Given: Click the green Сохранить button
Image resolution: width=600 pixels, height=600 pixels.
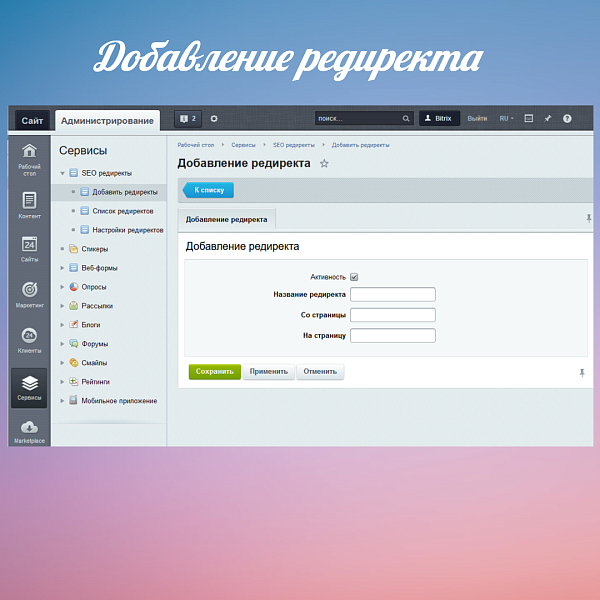Looking at the screenshot, I should [214, 371].
